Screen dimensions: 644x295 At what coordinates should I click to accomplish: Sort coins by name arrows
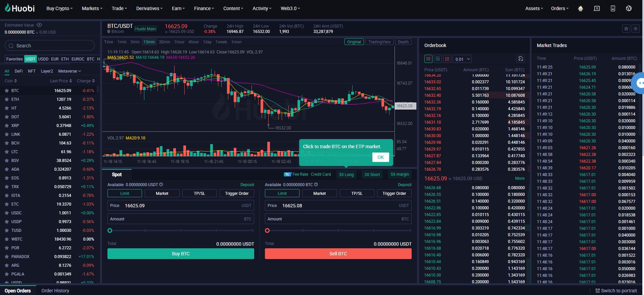15,81
